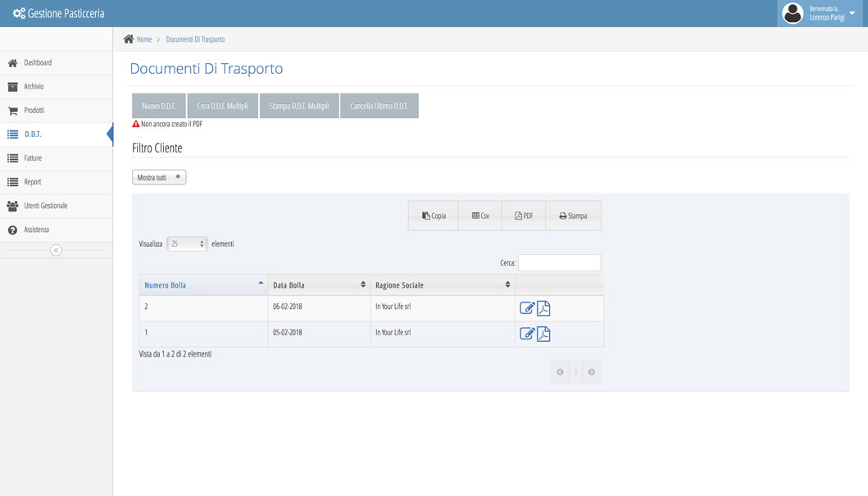Click the Gestione Pasticceria gears logo
Viewport: 868px width, 496px height.
pos(18,13)
